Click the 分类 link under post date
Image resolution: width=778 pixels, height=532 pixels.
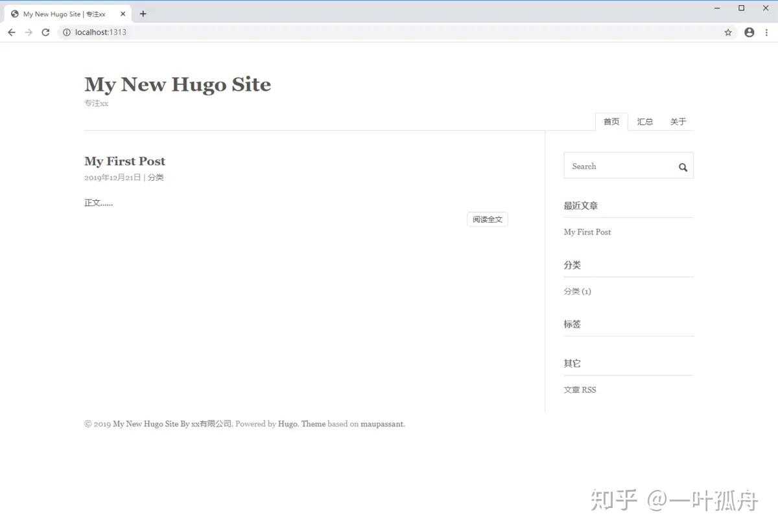point(156,178)
